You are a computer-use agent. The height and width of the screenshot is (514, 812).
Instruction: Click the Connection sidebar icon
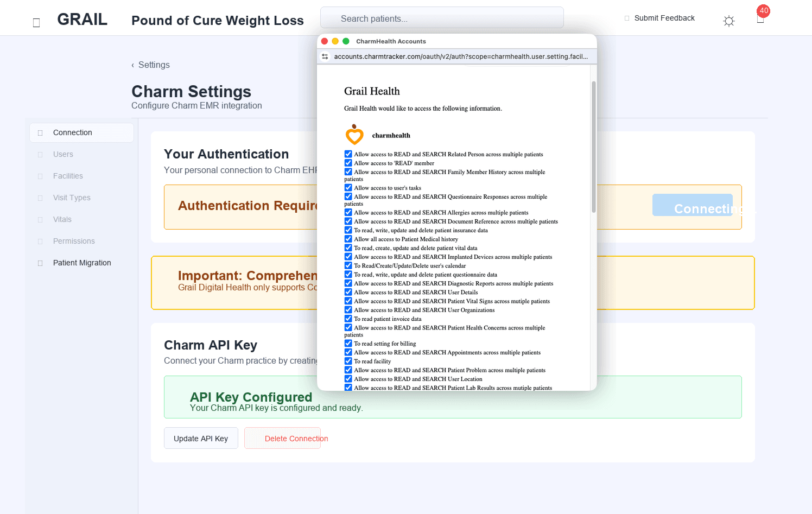click(x=40, y=133)
